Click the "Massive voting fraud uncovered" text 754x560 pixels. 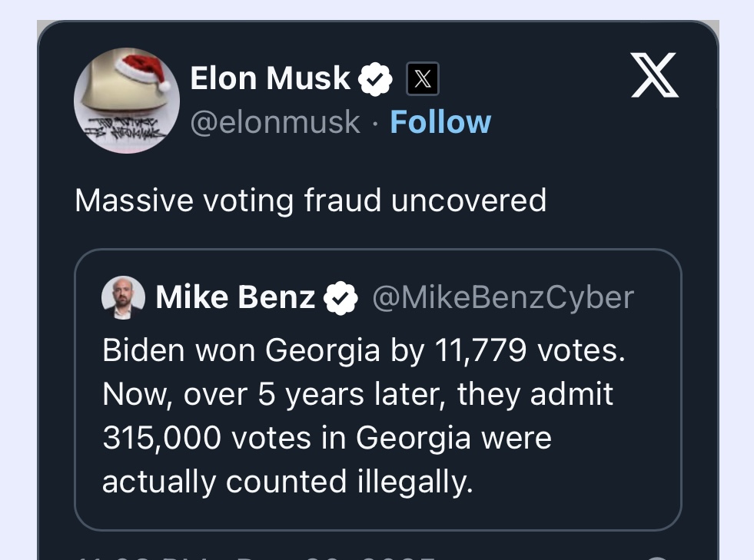point(311,200)
